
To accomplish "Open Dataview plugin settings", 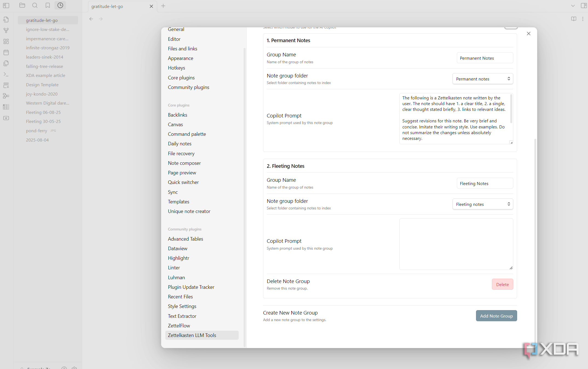I will 177,248.
